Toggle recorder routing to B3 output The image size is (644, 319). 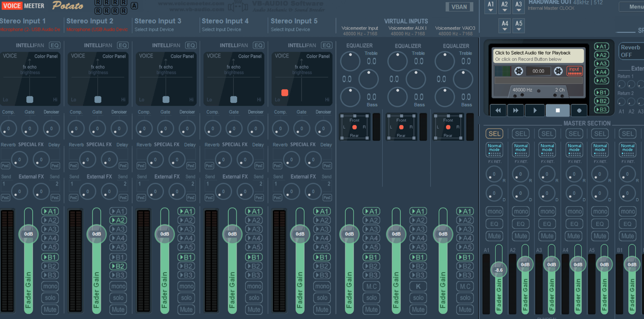point(601,110)
